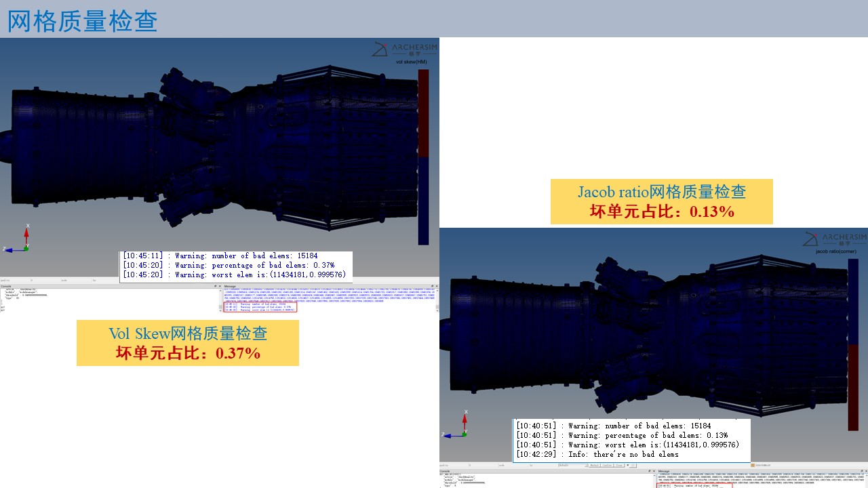Click the yellow Jacob ratio 0.13% caption box
The height and width of the screenshot is (488, 868).
click(x=661, y=201)
